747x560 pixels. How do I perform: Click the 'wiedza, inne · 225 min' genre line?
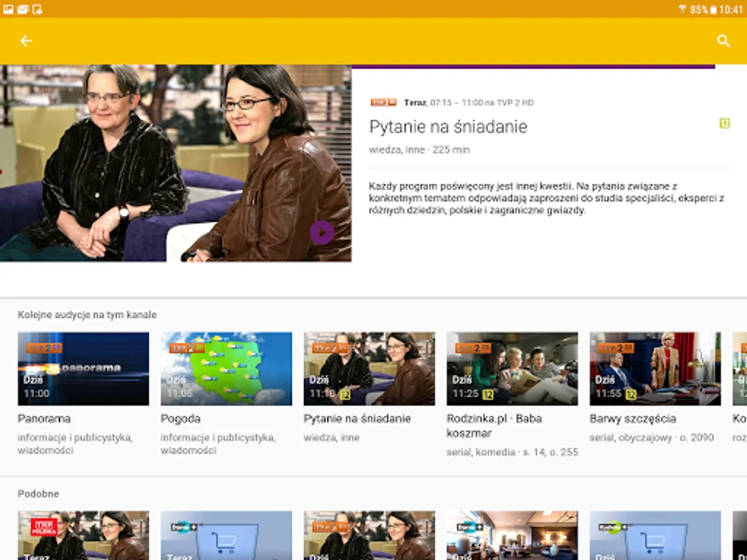click(420, 150)
